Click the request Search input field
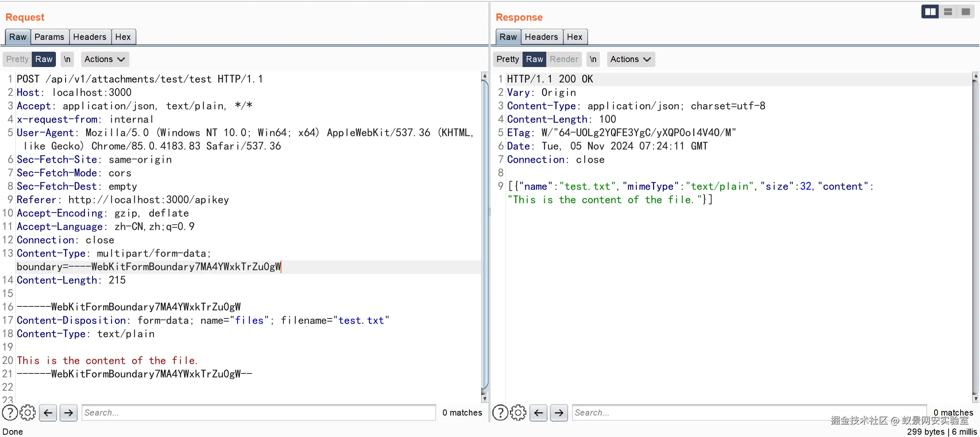This screenshot has height=437, width=980. pyautogui.click(x=258, y=412)
